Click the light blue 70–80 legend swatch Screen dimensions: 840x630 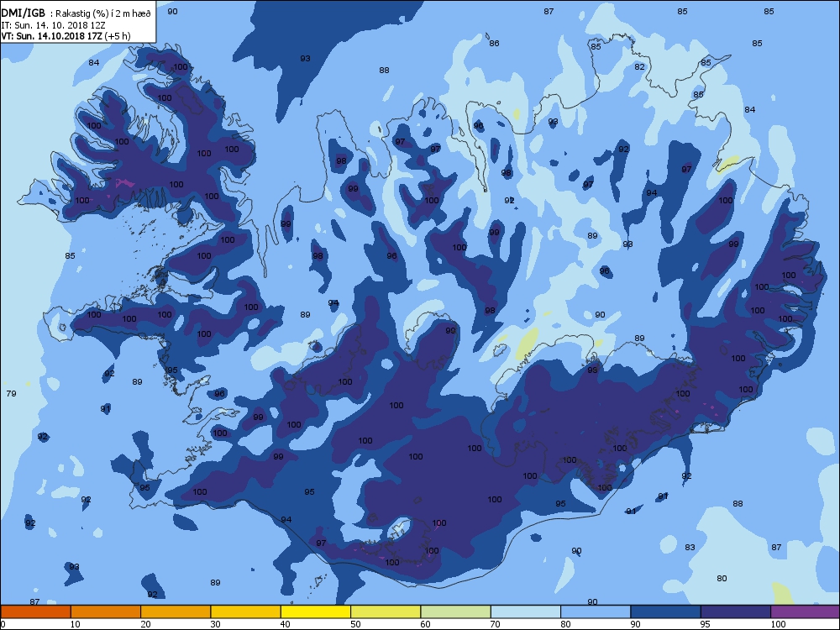coord(526,612)
